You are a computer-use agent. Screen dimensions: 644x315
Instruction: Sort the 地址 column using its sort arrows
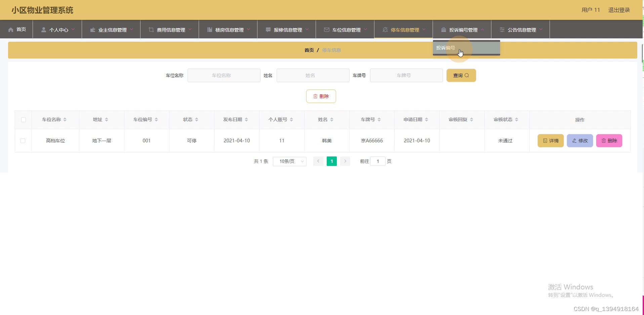(107, 119)
